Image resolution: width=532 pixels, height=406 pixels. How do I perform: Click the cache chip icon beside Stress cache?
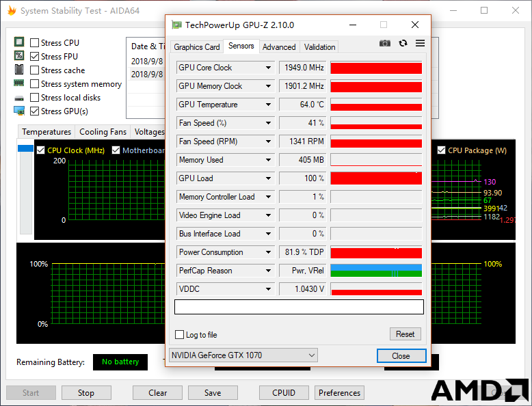tap(19, 70)
